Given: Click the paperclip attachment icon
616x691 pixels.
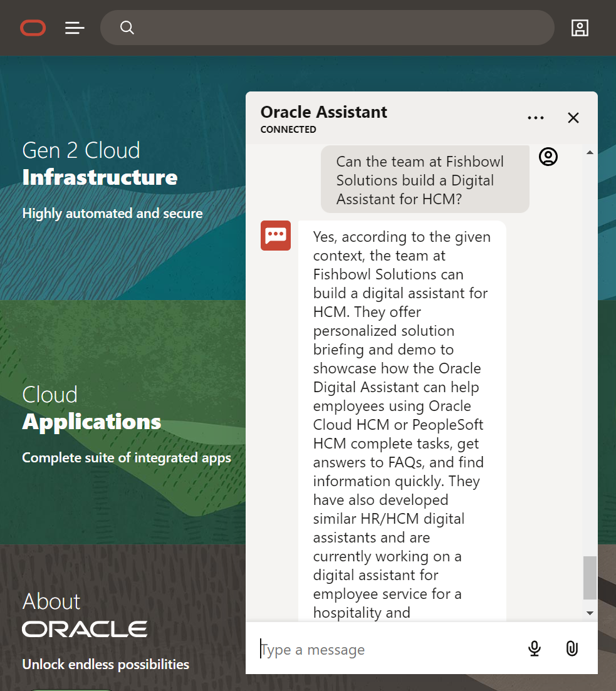Looking at the screenshot, I should click(572, 648).
